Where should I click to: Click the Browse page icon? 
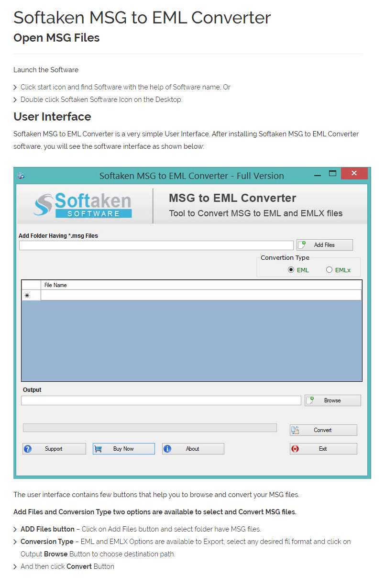pyautogui.click(x=310, y=400)
